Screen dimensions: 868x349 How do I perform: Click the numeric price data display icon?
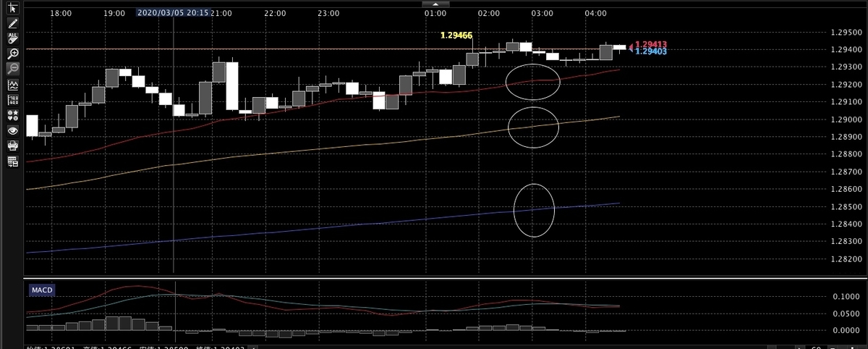click(13, 100)
